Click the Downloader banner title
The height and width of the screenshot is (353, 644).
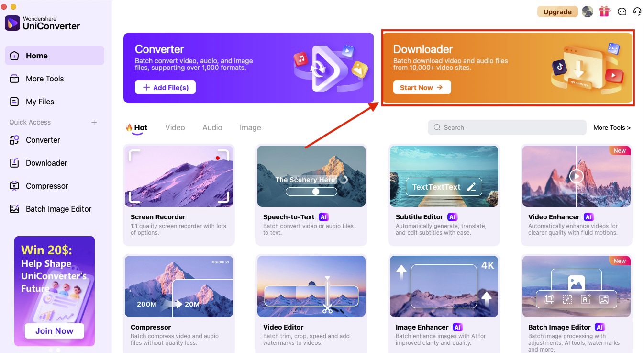click(x=423, y=49)
